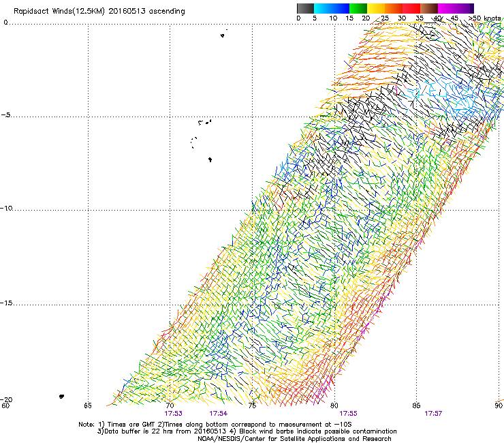The image size is (504, 443).
Task: Choose the brown 35-40 knots legend swatch
Action: point(429,8)
